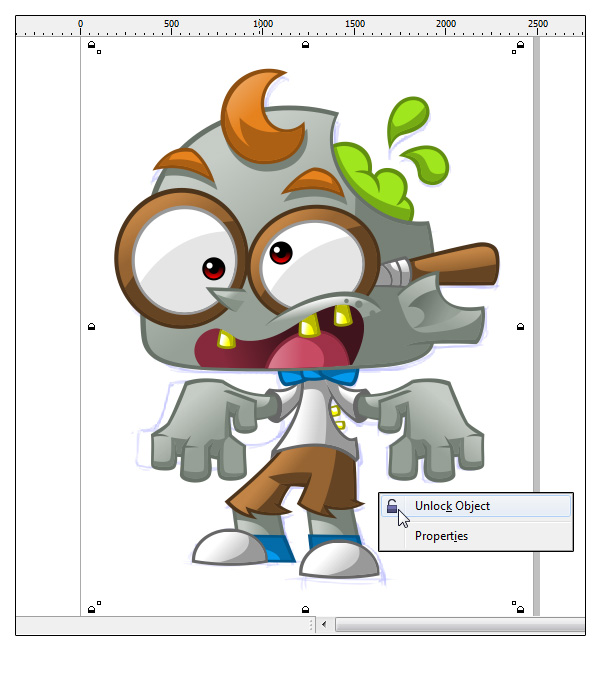This screenshot has height=674, width=600.
Task: Click the ruler at the 500 mark
Action: pos(171,24)
